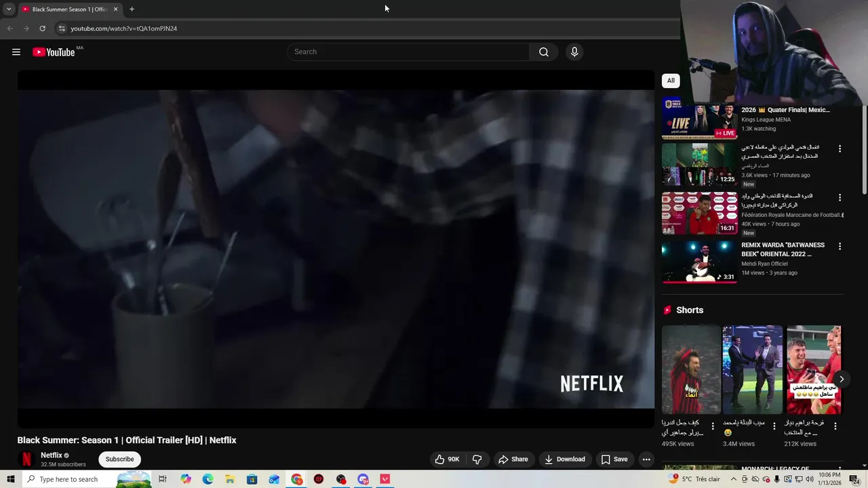Screen dimensions: 868x488
Task: Open the Short with 3.4M views
Action: [x=753, y=369]
